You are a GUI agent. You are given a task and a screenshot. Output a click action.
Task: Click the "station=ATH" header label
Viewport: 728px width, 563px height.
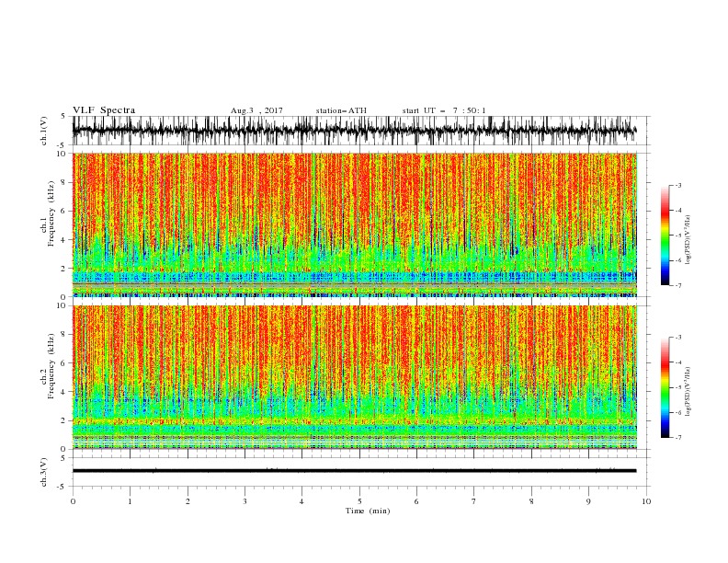coord(341,110)
